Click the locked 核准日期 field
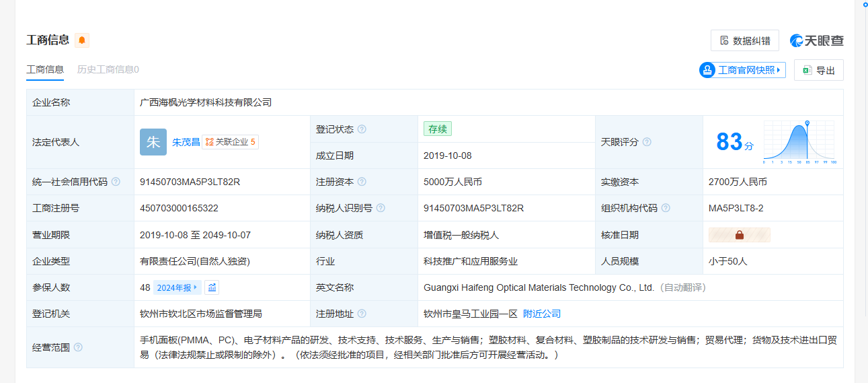The width and height of the screenshot is (868, 383). [739, 235]
